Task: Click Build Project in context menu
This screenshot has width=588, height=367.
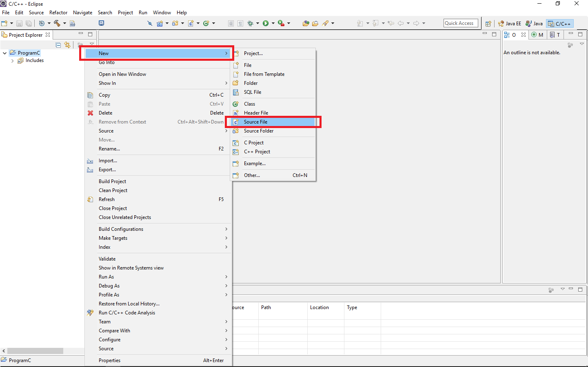Action: click(x=112, y=181)
